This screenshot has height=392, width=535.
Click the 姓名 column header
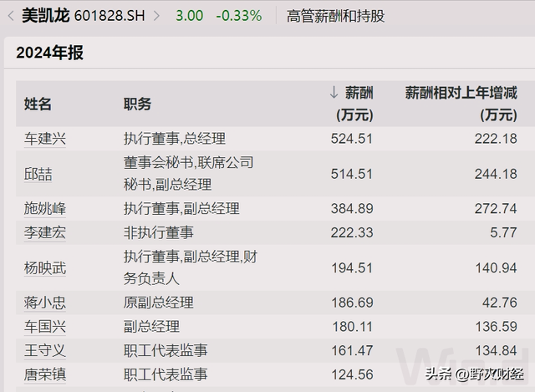38,104
